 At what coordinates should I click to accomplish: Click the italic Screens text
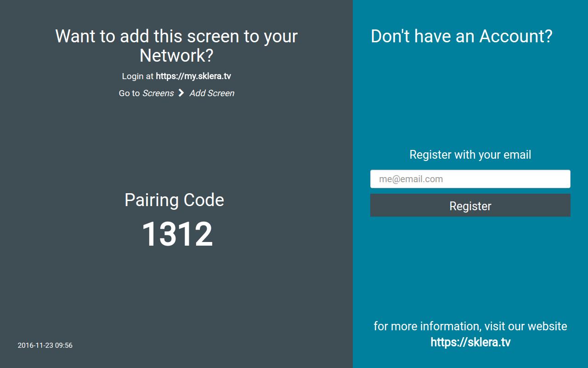tap(158, 93)
